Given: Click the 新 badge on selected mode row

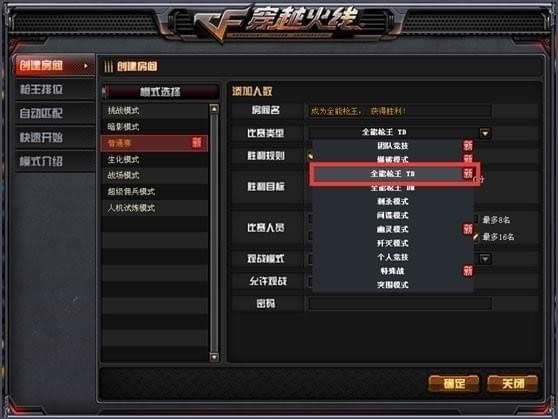Looking at the screenshot, I should 196,143.
